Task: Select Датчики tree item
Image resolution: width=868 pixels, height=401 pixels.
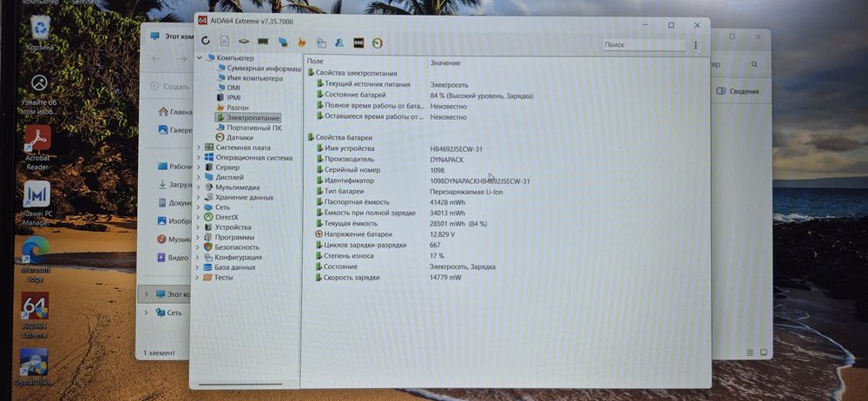Action: tap(233, 138)
